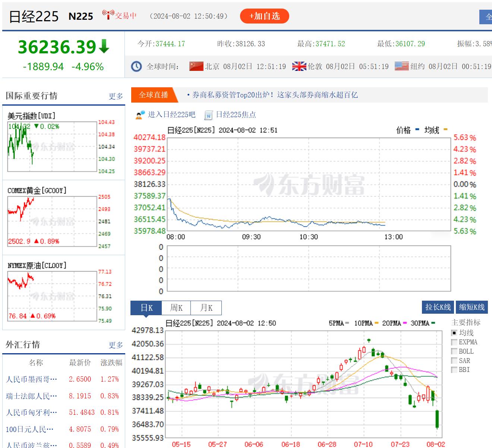The height and width of the screenshot is (448, 492).
Task: Click the price change -1889.94
Action: [x=43, y=67]
